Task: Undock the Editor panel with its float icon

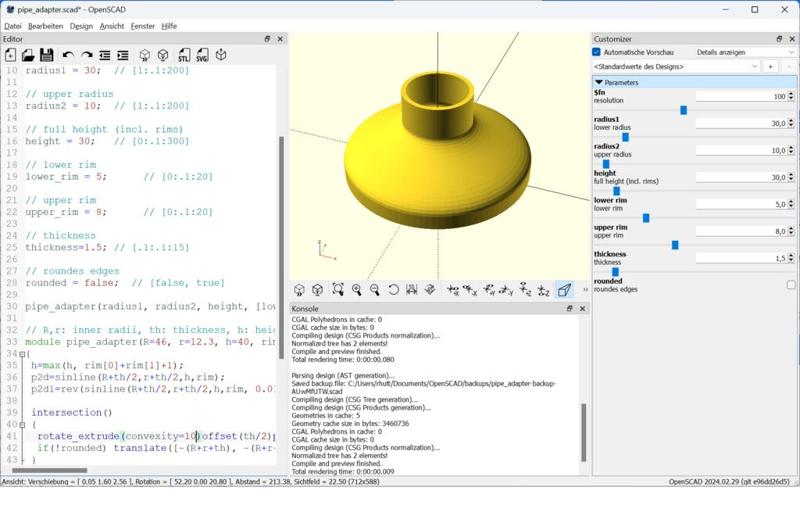Action: click(267, 39)
